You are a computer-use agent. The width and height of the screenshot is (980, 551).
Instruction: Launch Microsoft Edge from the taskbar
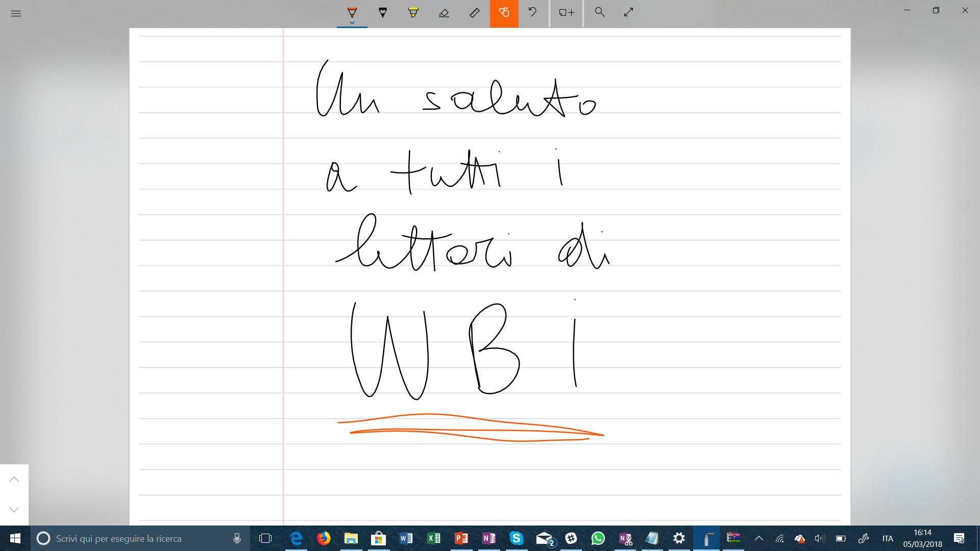(296, 538)
